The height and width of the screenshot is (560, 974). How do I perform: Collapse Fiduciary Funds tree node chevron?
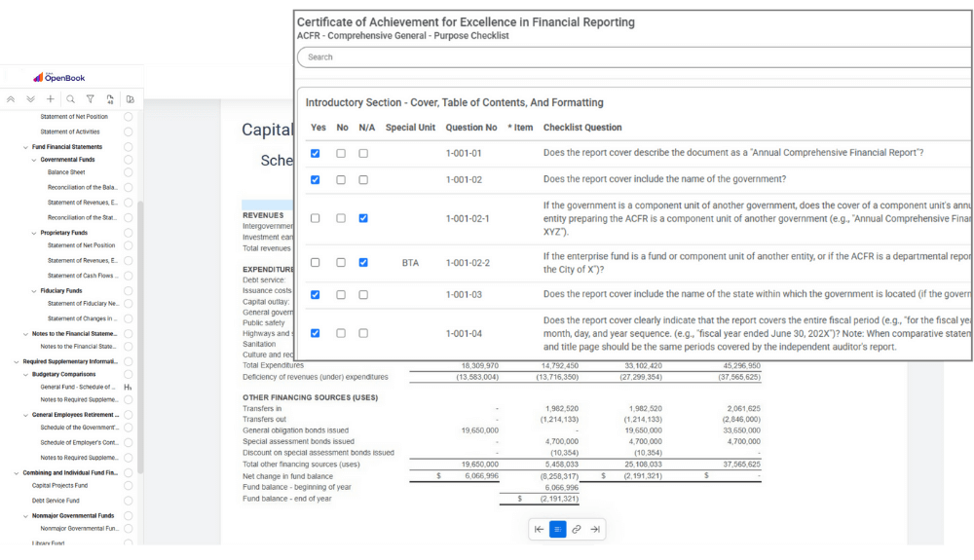coord(34,291)
